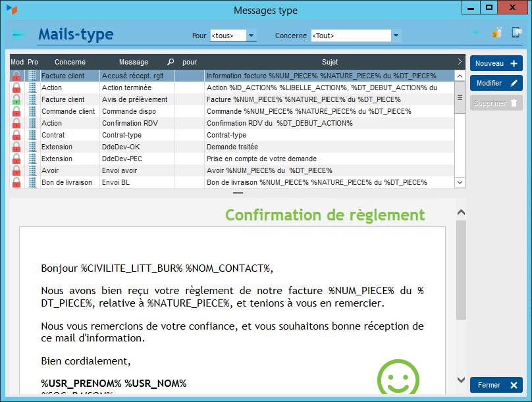The width and height of the screenshot is (532, 402).
Task: Click the device message icon at top right
Action: [517, 32]
